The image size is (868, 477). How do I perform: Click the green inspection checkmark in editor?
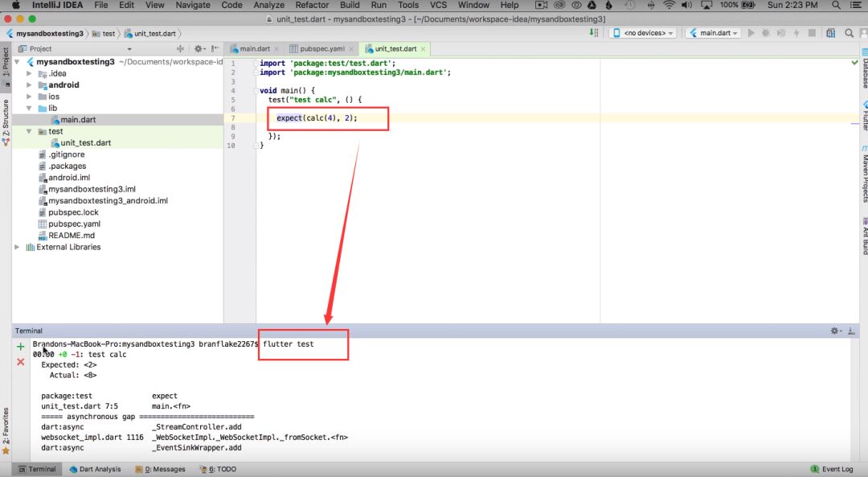(854, 63)
